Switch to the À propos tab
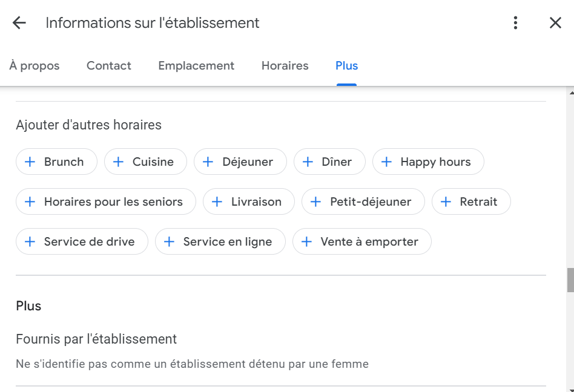 [35, 66]
